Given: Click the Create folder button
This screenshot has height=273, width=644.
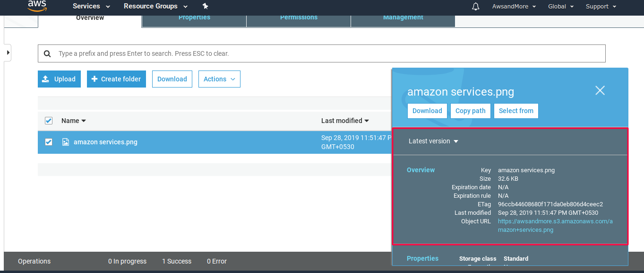Looking at the screenshot, I should click(116, 79).
